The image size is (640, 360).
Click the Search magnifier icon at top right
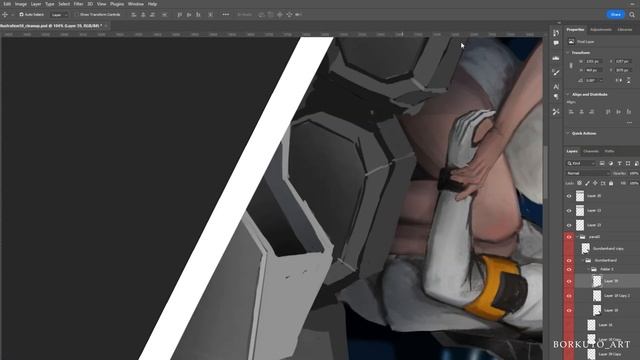coord(632,15)
